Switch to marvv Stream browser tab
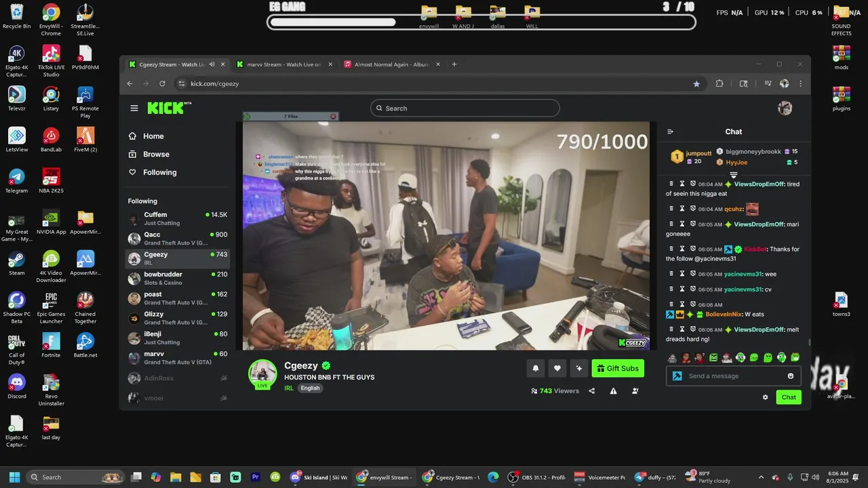Viewport: 868px width, 488px height. [284, 64]
